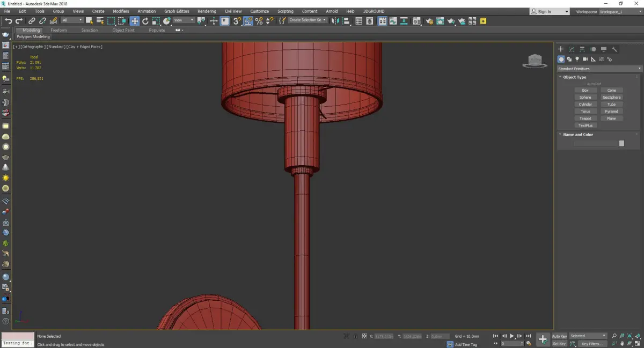Open the Material Editor from toolbar
The image size is (644, 348).
(x=416, y=21)
